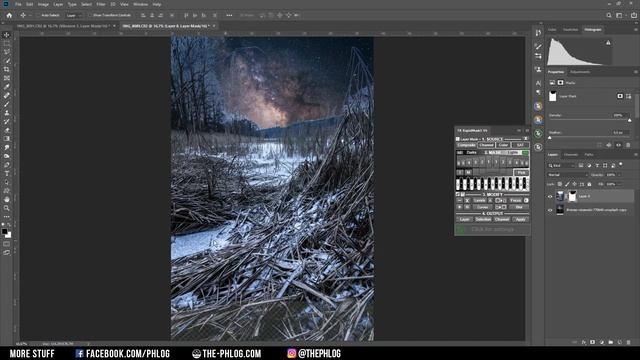Select the Brush tool

[x=7, y=104]
